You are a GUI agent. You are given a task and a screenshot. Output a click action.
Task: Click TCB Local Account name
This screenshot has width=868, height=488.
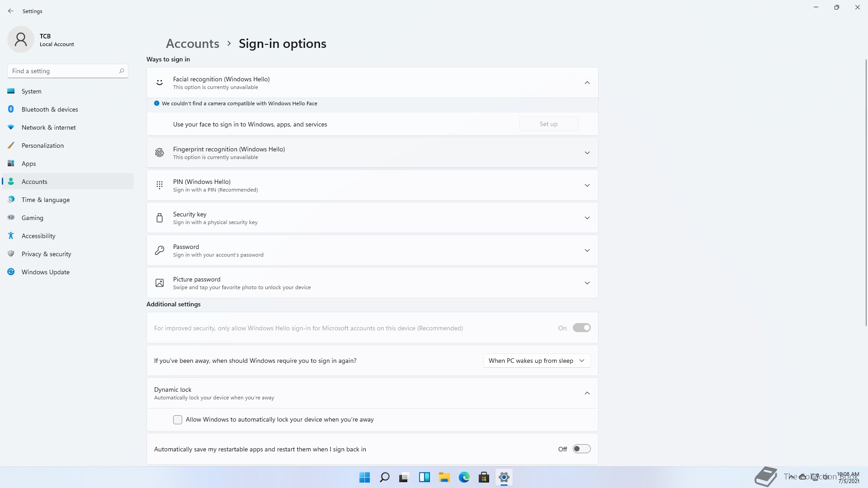[x=57, y=40]
